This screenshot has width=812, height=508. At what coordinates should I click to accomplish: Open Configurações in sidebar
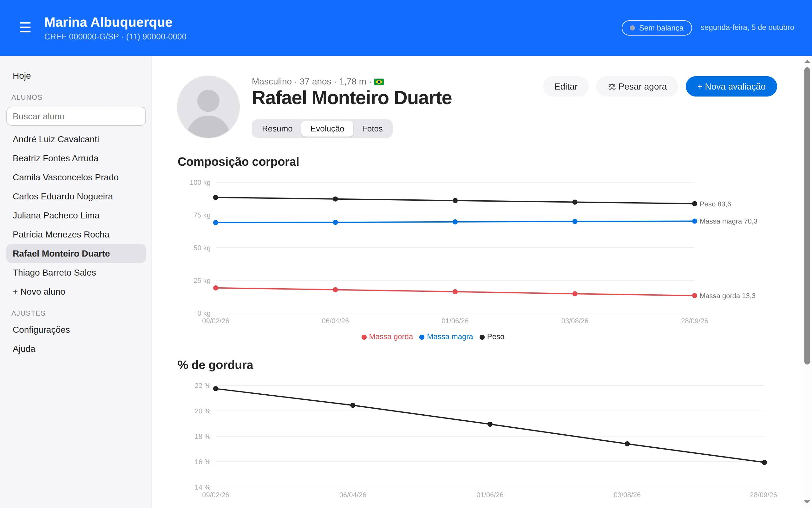[76, 330]
